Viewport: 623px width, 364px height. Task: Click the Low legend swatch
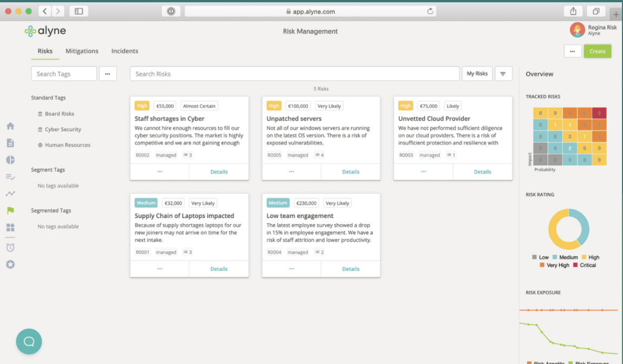point(534,257)
